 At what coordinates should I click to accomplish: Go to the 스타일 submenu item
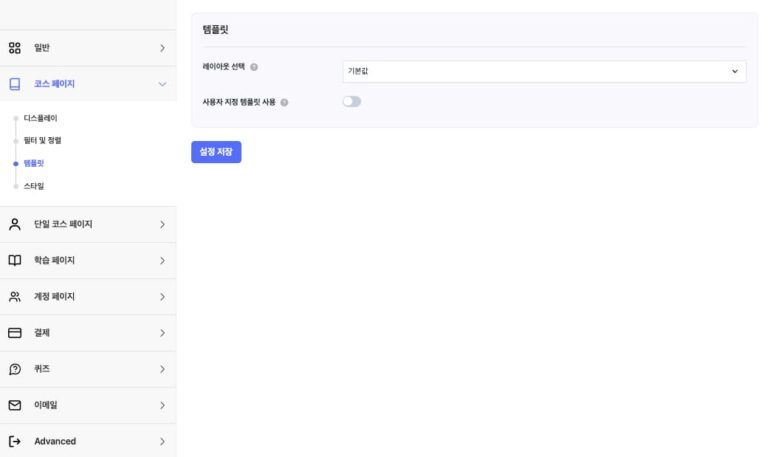34,186
